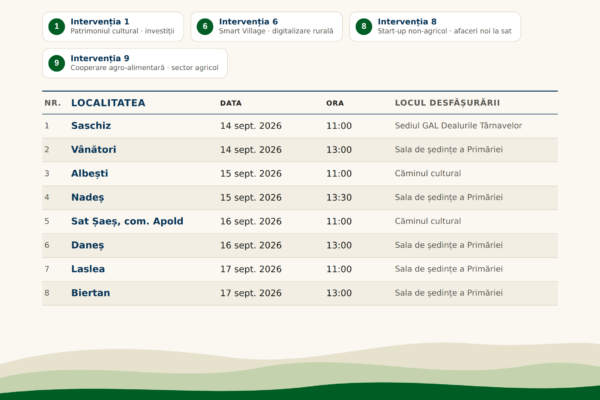Click Sala de ședințe venue in Vânători row
Viewport: 600px width, 400px height.
tap(449, 150)
